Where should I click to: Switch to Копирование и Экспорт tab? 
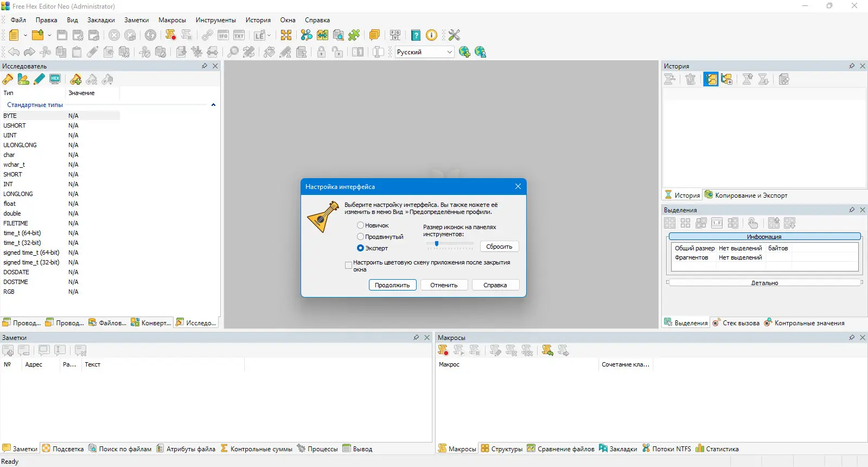point(746,195)
